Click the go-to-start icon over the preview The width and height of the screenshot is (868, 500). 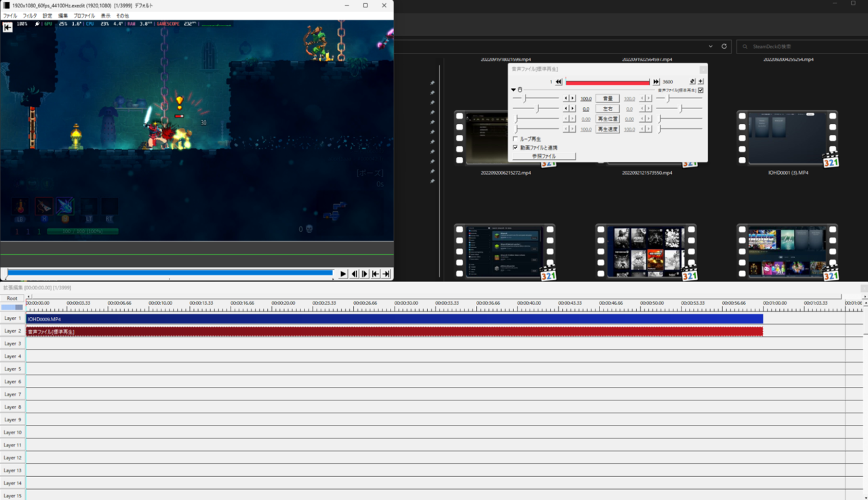tap(7, 28)
